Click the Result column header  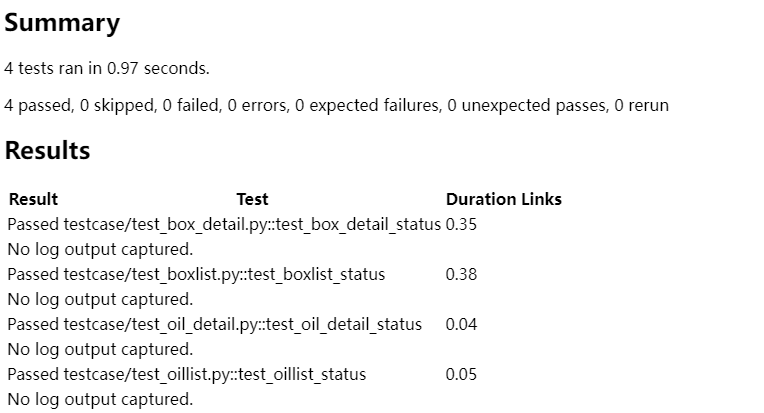click(x=33, y=199)
